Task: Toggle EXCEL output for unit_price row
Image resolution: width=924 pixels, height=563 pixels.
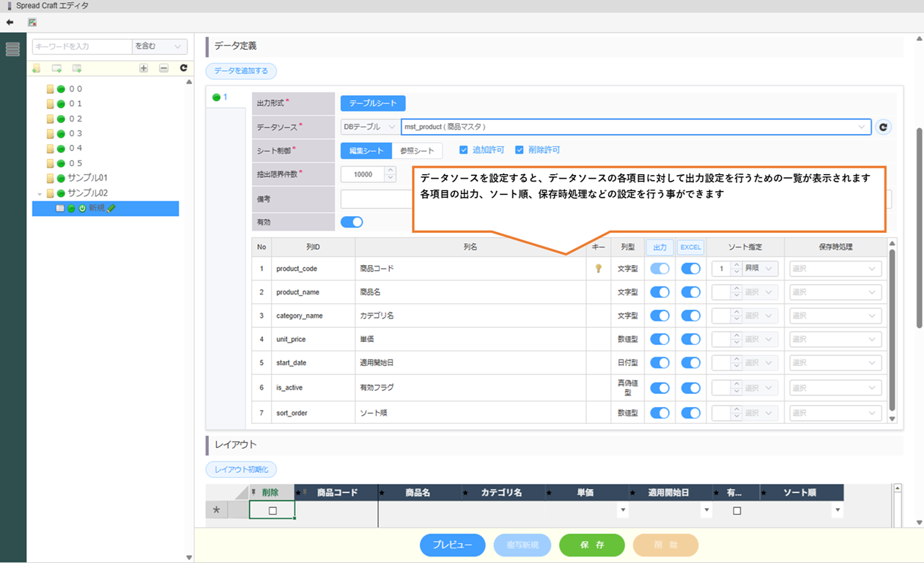Action: pyautogui.click(x=690, y=340)
